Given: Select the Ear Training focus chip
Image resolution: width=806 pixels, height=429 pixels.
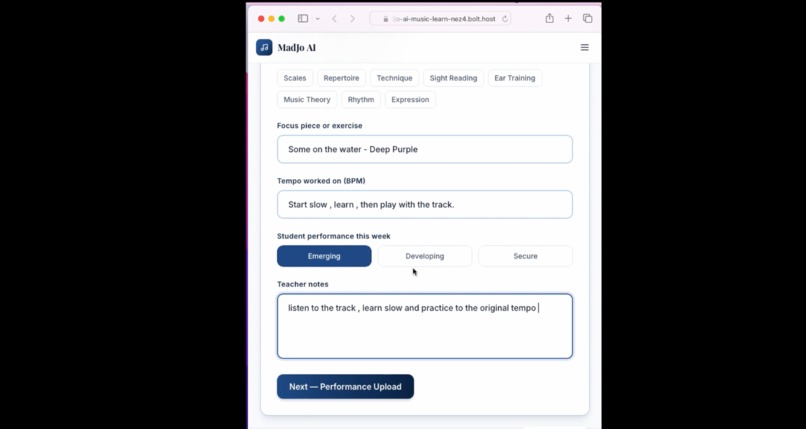Looking at the screenshot, I should [x=515, y=78].
